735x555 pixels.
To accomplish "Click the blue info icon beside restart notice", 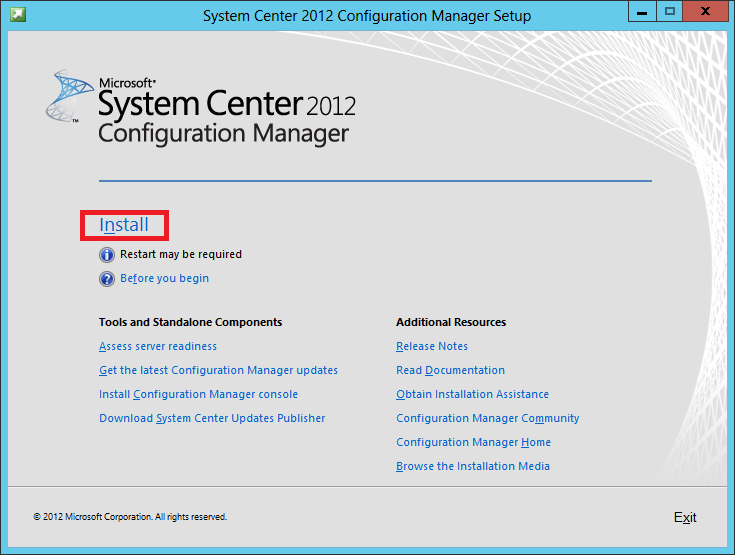I will 107,255.
